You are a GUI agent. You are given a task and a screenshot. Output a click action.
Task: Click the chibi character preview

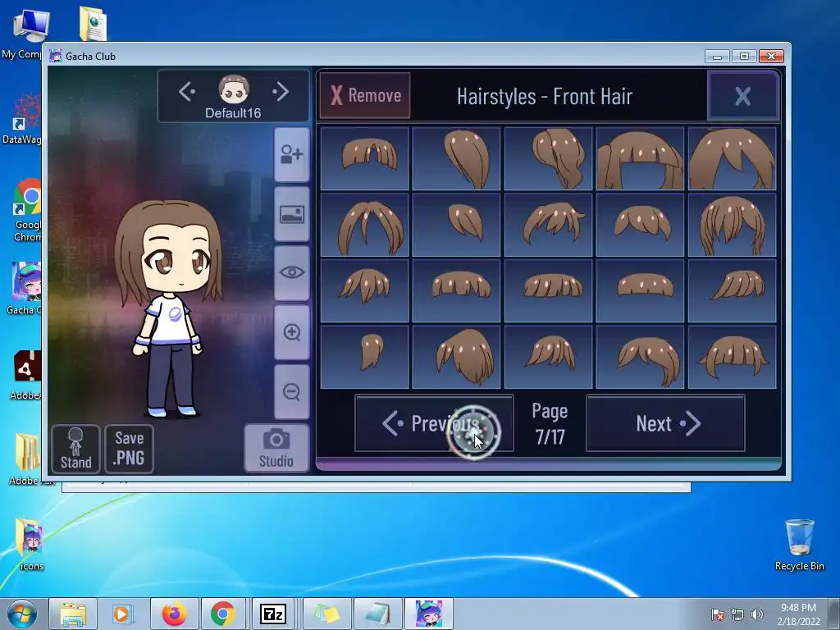(169, 308)
